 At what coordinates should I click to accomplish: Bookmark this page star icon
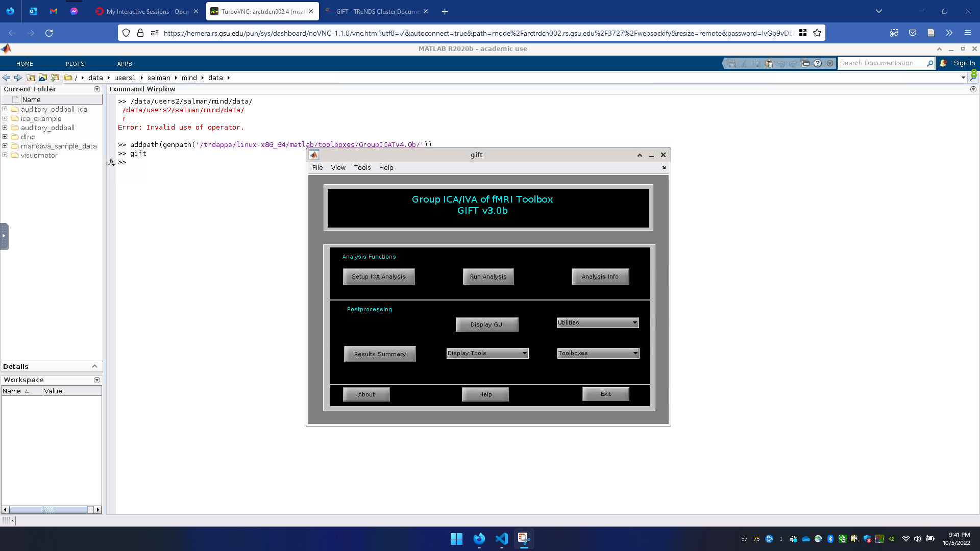[x=817, y=33]
